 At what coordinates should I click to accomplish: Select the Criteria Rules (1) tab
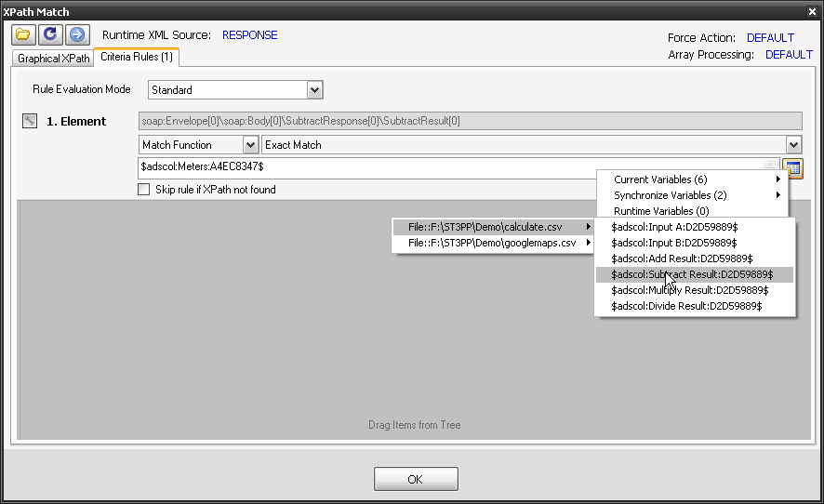click(x=137, y=57)
